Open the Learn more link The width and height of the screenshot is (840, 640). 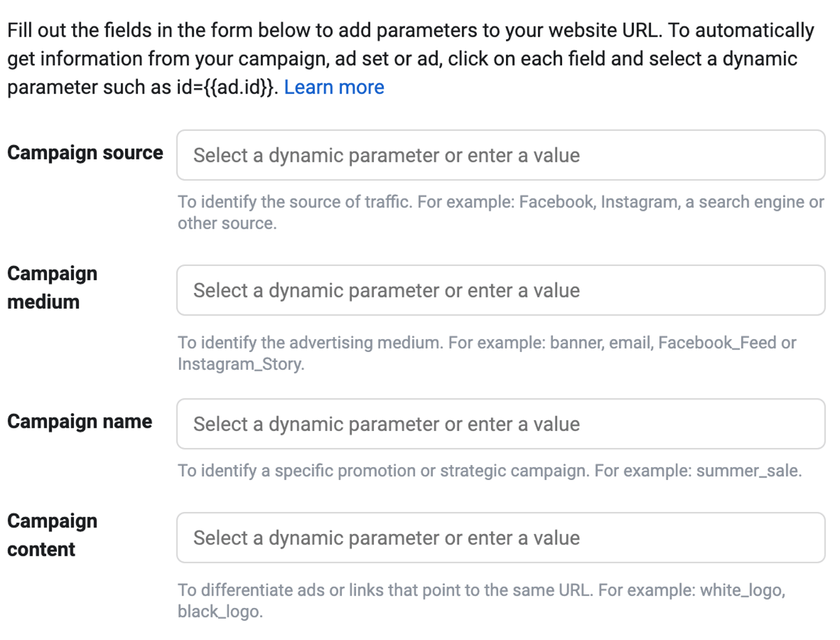coord(335,87)
